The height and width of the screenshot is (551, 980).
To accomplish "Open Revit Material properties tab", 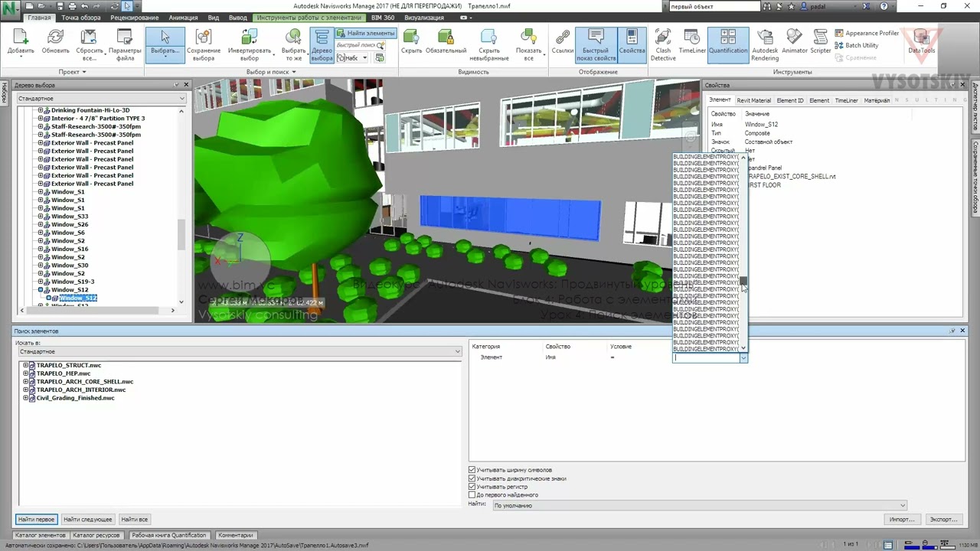I will point(753,100).
